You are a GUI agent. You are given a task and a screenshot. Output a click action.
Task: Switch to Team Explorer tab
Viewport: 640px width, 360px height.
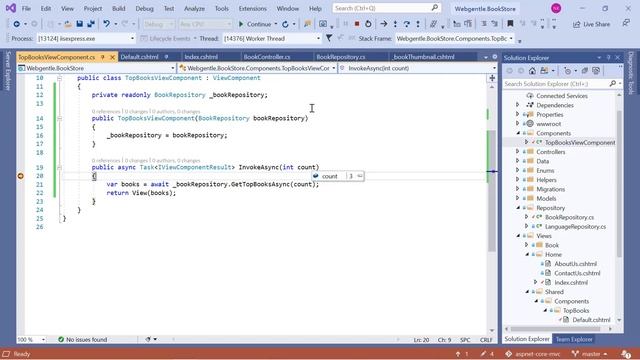574,339
